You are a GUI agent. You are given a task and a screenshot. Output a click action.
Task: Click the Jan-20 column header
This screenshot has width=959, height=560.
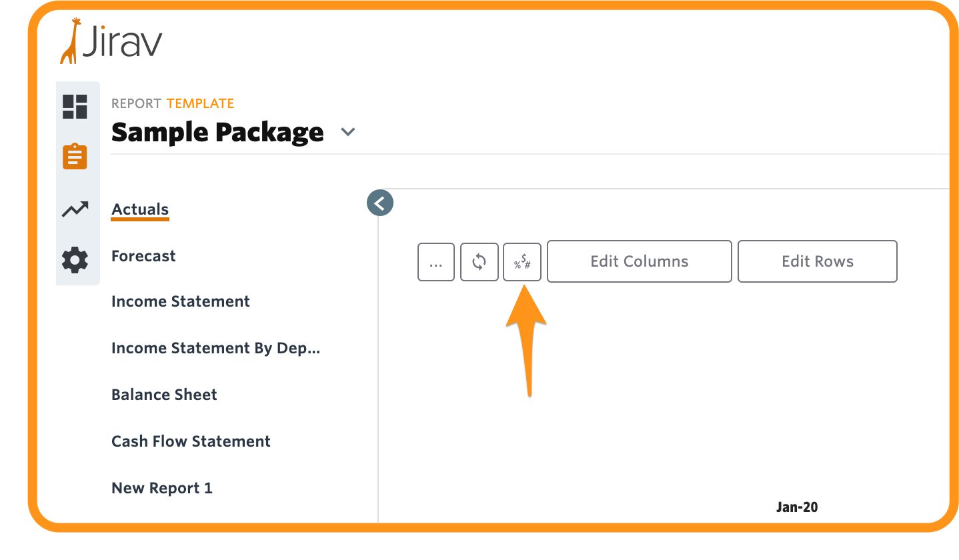[x=797, y=507]
